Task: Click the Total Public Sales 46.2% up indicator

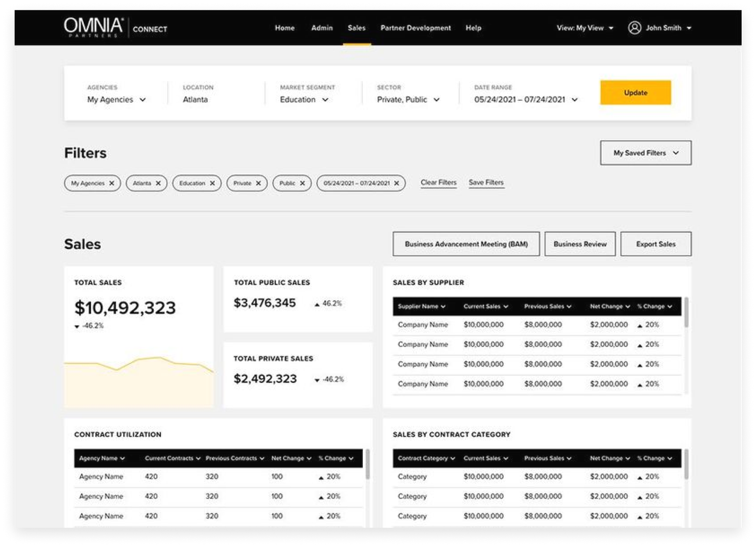Action: coord(328,303)
